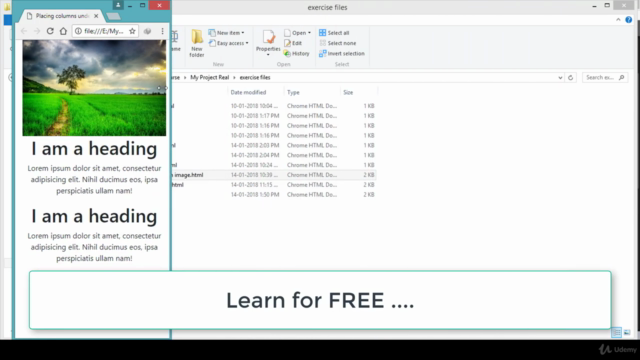Image resolution: width=640 pixels, height=360 pixels.
Task: Click 'exercise files' in the breadcrumb path
Action: pos(255,78)
